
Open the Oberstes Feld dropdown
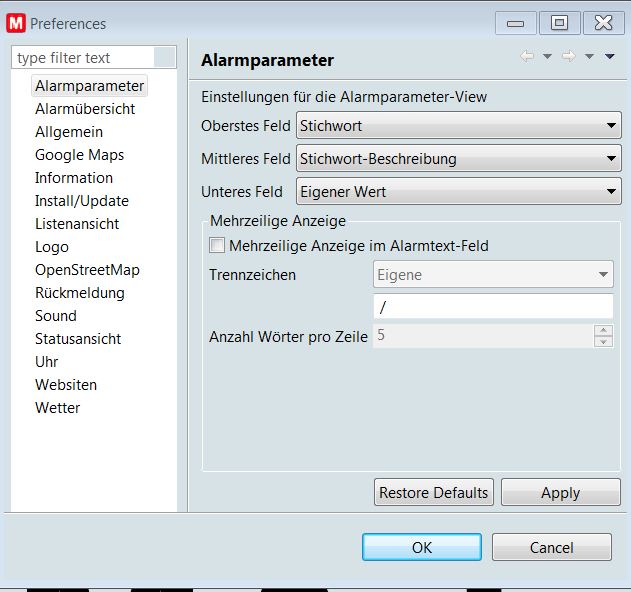pos(459,126)
